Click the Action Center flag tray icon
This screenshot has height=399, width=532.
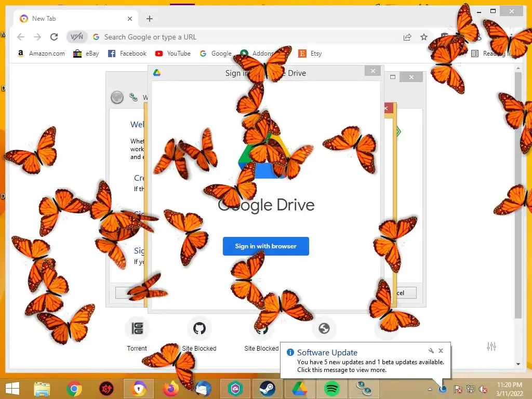point(458,389)
